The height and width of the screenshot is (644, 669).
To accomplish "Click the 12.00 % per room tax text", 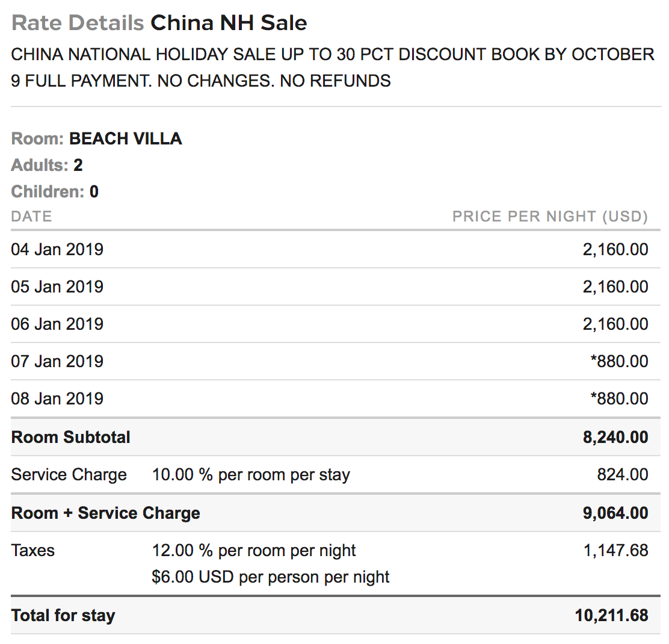I will pos(254,550).
